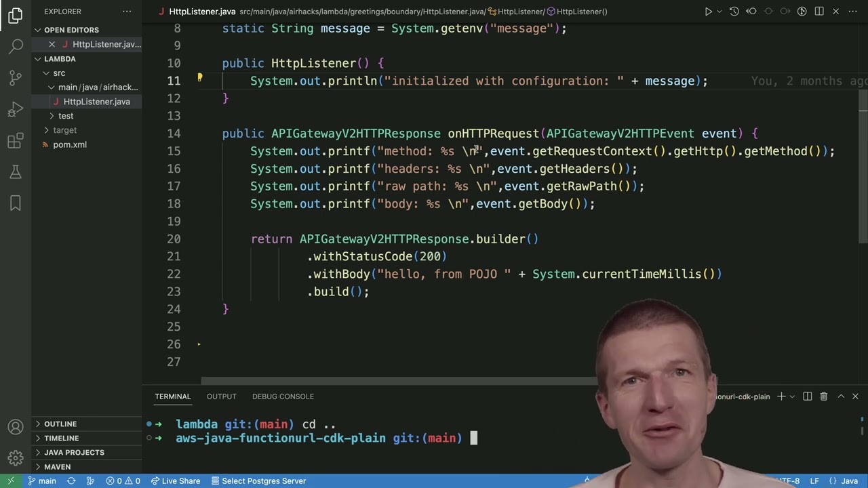Open the Bookmarks view in activity bar
The image size is (868, 488).
[16, 203]
